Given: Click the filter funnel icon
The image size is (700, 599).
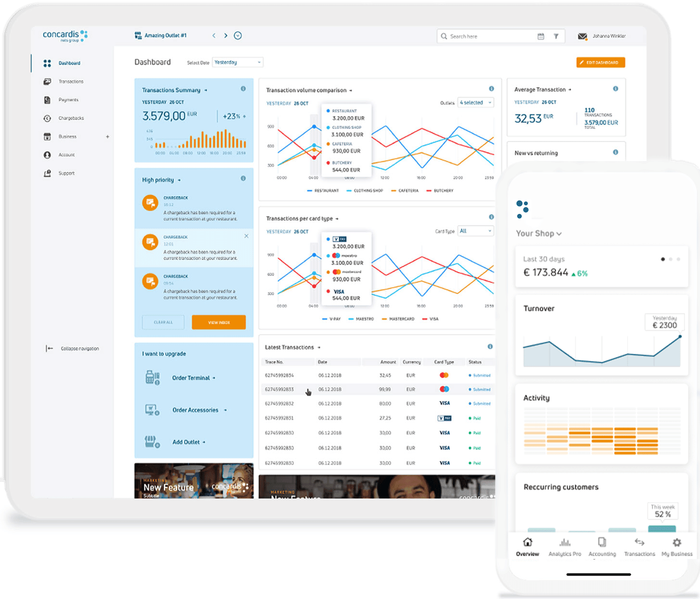Looking at the screenshot, I should [556, 37].
